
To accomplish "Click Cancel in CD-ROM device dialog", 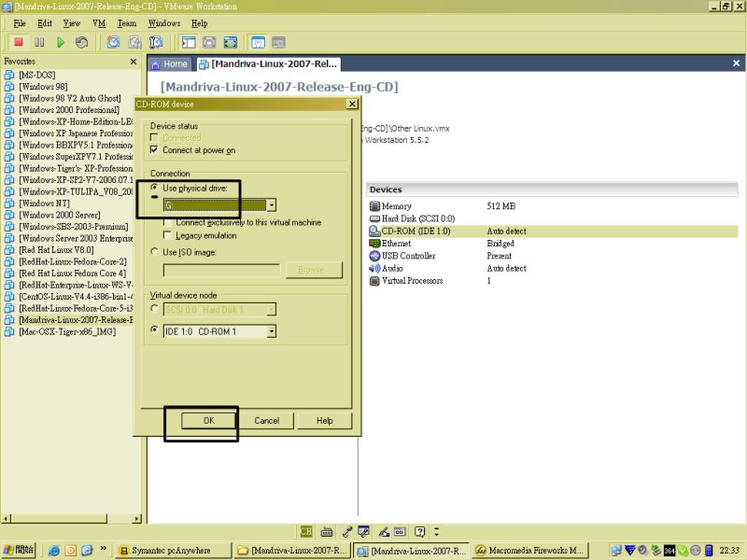I will [267, 421].
